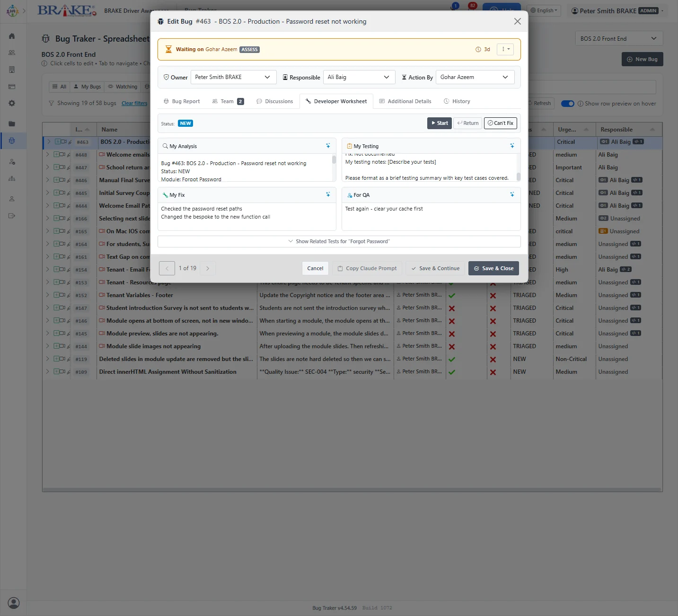678x616 pixels.
Task: Click the AI sparkle icon in For QA
Action: point(512,194)
